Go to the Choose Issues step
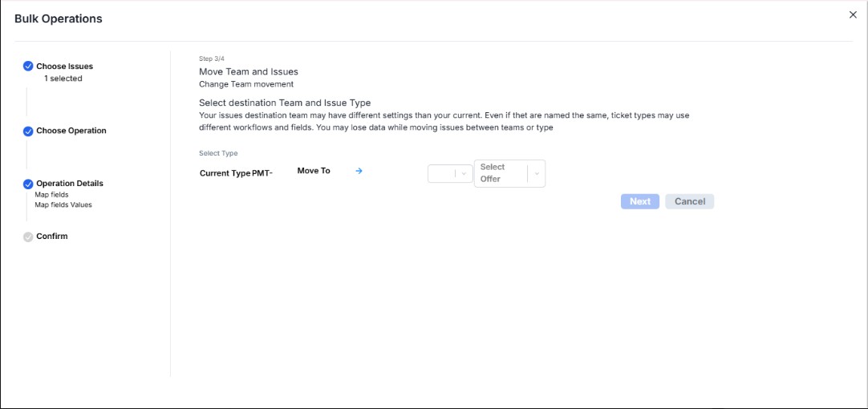The image size is (868, 409). 65,67
